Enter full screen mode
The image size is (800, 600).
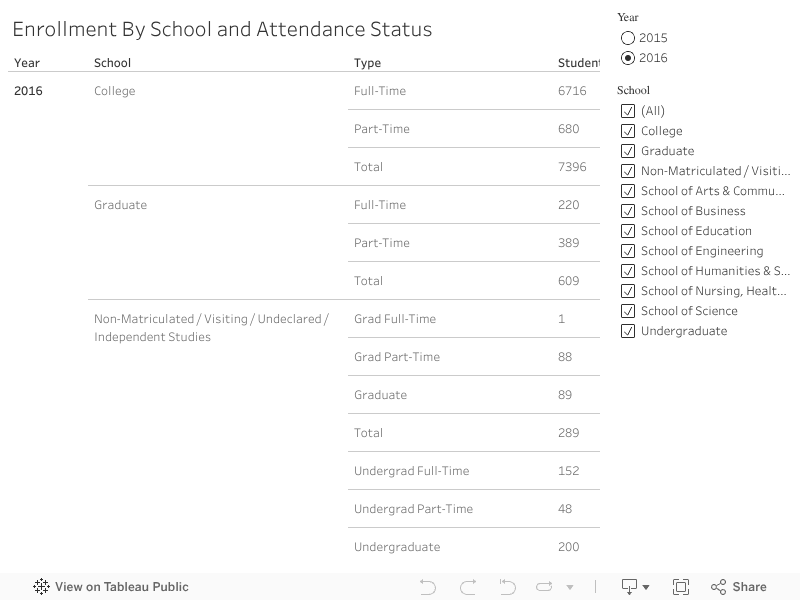681,587
